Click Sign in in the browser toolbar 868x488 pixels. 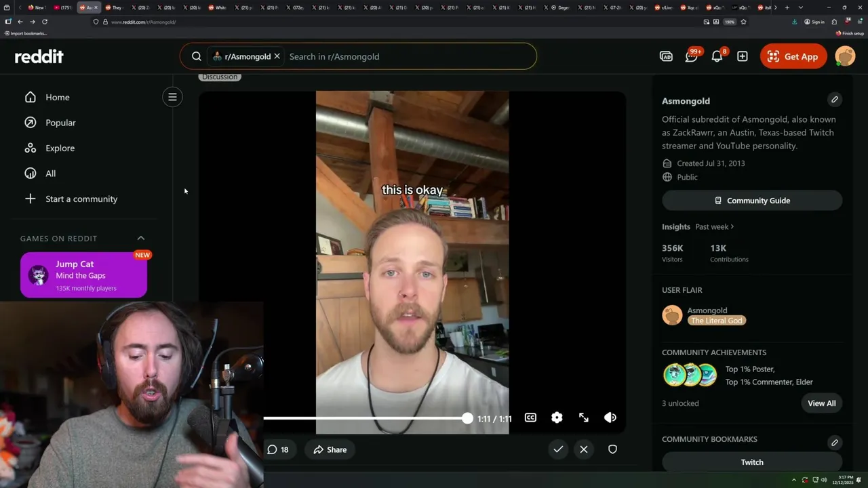pyautogui.click(x=814, y=22)
